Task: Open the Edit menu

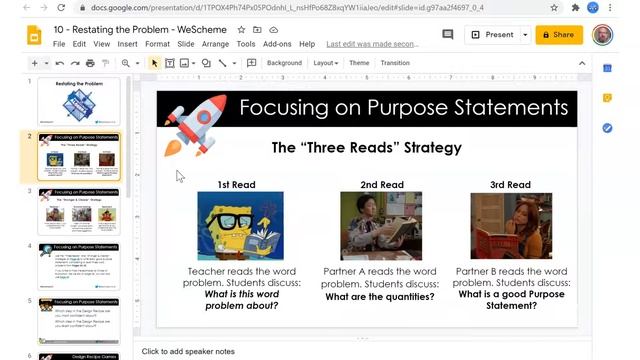Action: click(x=79, y=44)
